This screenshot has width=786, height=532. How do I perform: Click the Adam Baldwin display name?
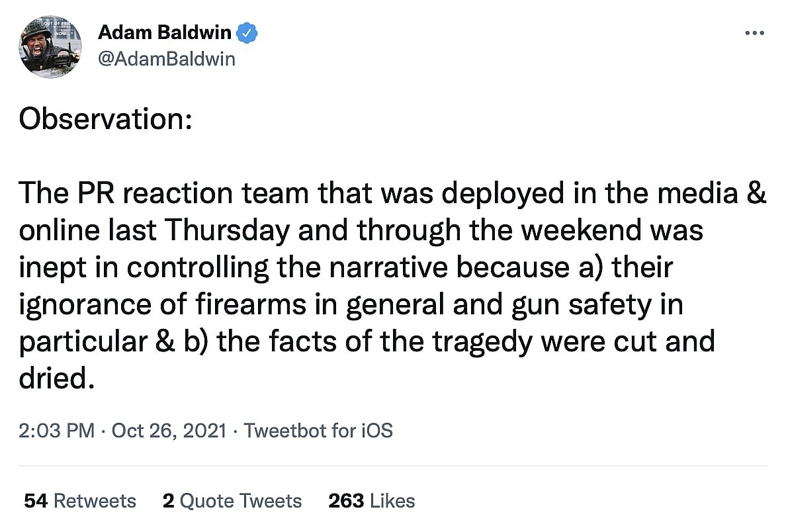(x=163, y=32)
